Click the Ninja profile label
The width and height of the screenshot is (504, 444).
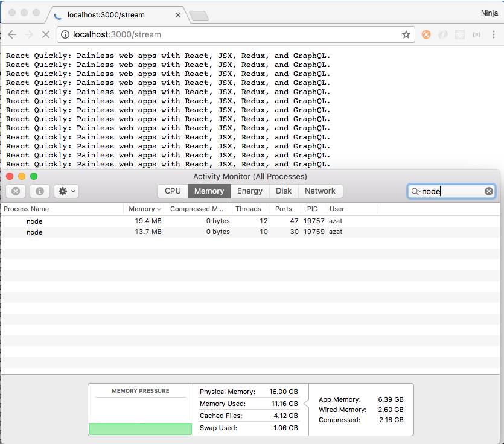490,13
